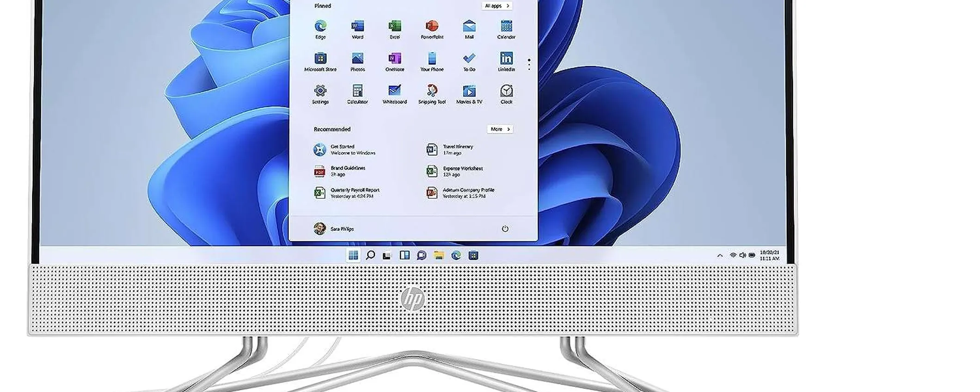This screenshot has height=392, width=980.
Task: Open the LinkedIn app
Action: pos(506,62)
